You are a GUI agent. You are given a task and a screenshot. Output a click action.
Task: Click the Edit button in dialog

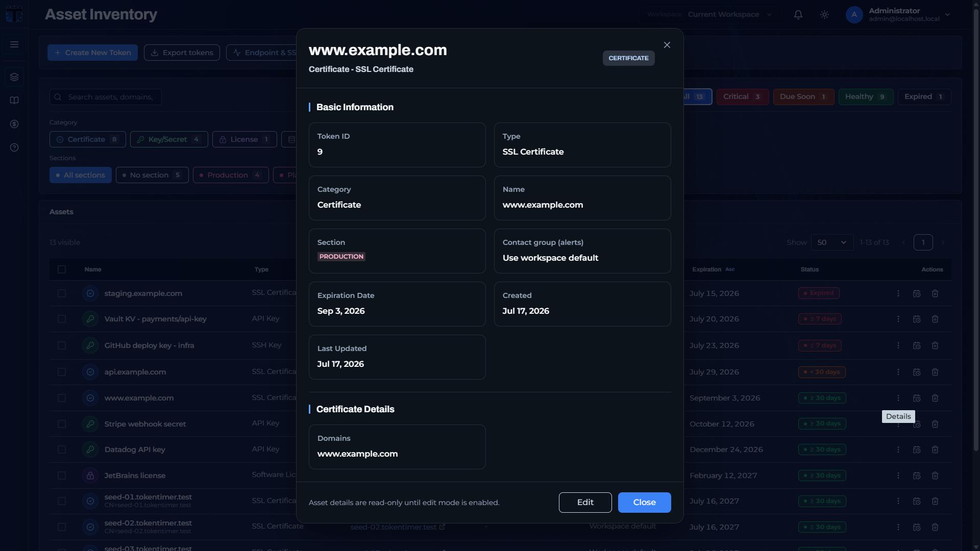pos(585,503)
